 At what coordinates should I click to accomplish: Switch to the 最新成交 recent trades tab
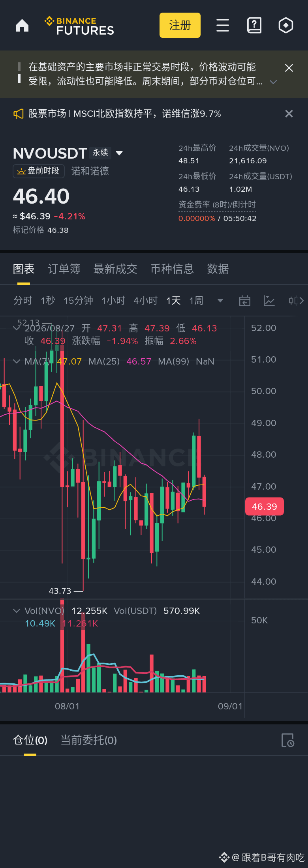[x=115, y=269]
